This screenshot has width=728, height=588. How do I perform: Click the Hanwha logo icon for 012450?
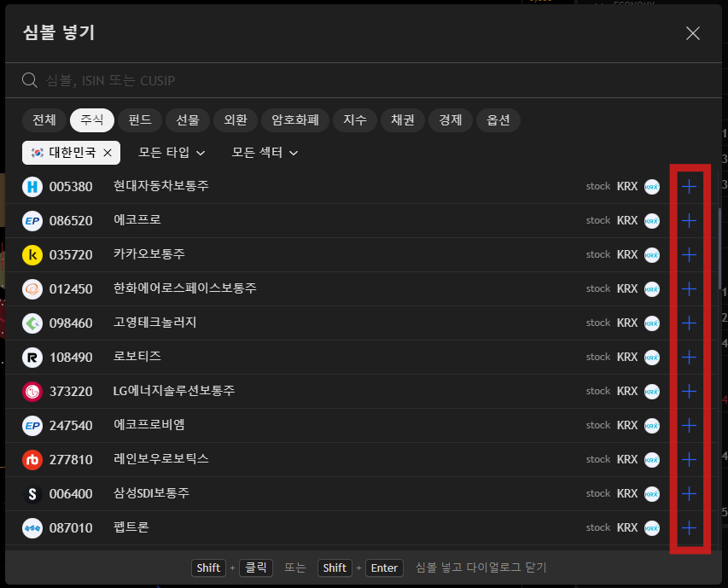(x=32, y=289)
